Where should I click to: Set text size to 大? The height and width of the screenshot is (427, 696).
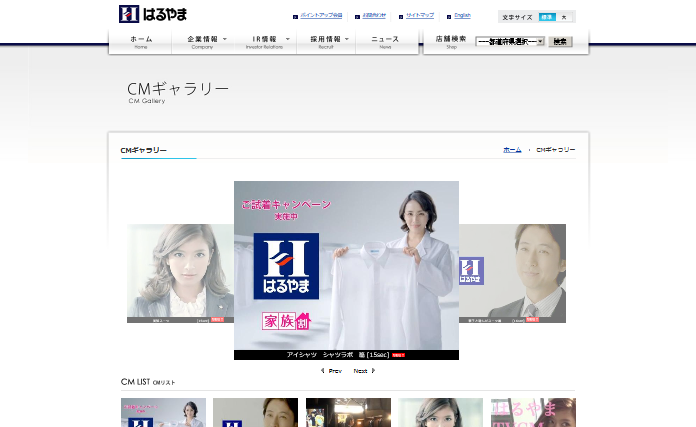(564, 17)
